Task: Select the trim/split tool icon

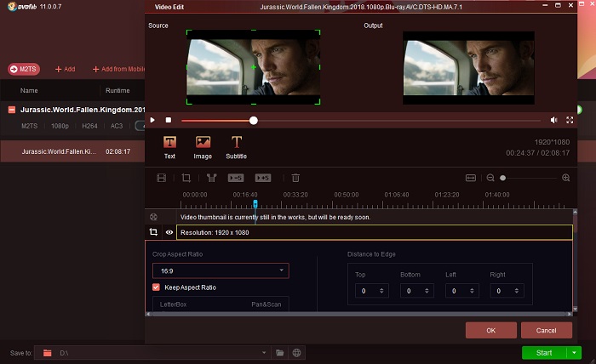Action: 211,178
